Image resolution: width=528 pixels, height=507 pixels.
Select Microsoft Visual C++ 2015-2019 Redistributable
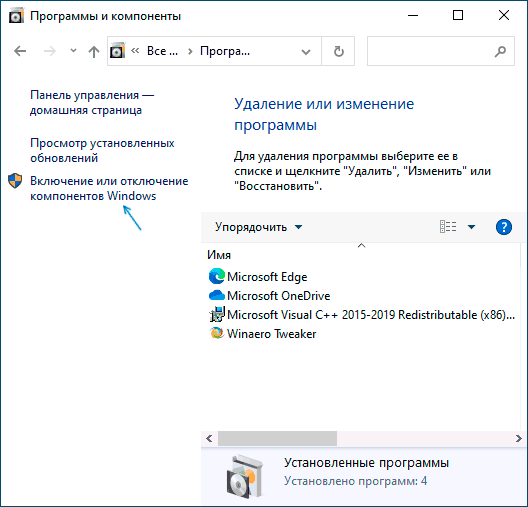[x=371, y=315]
